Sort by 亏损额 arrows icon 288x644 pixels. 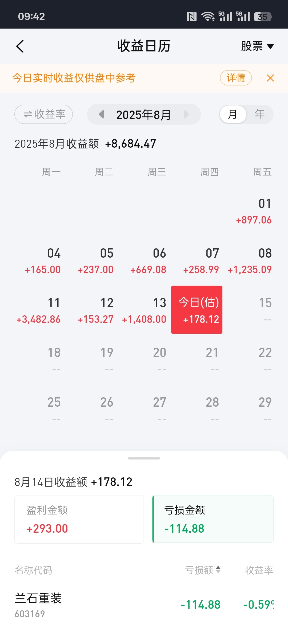click(x=218, y=570)
